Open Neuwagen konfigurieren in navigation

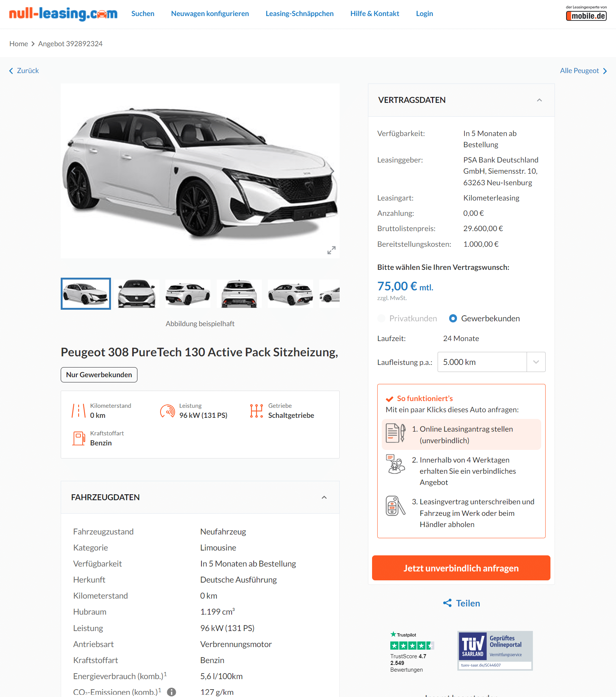tap(210, 13)
